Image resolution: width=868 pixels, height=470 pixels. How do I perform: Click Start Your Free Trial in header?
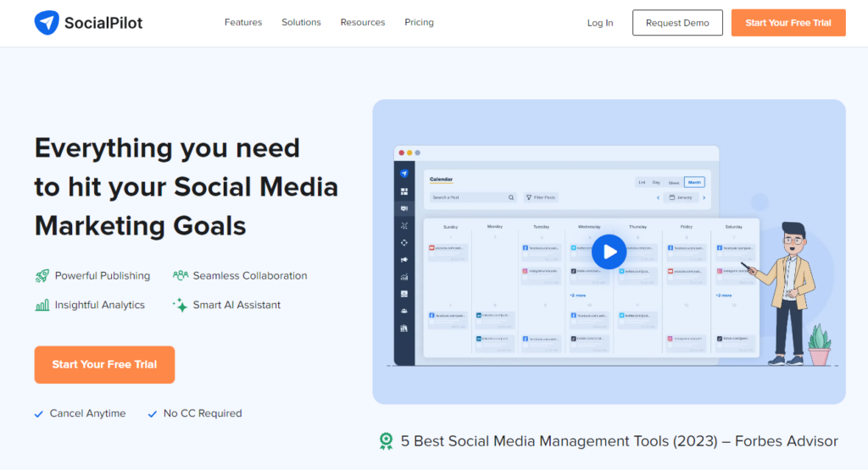[788, 23]
